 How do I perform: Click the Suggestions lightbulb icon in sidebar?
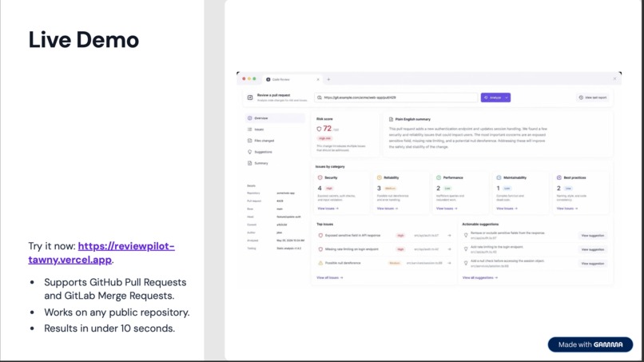249,152
